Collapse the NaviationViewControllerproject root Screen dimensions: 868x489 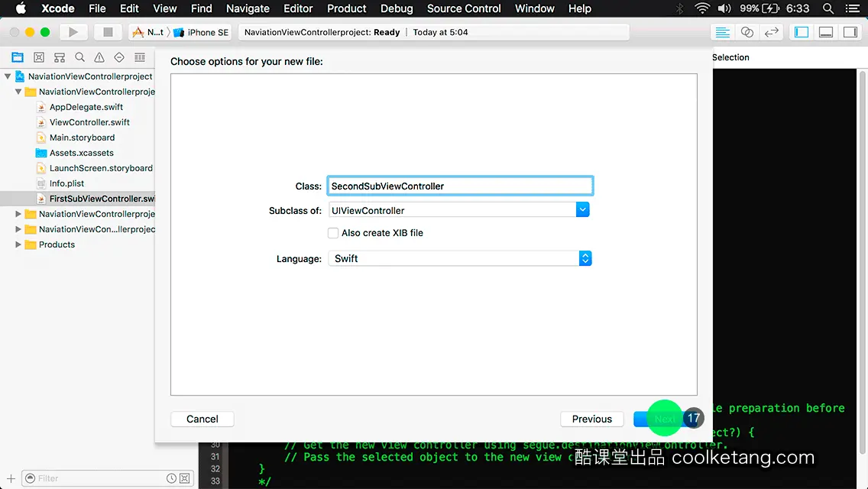pyautogui.click(x=8, y=76)
